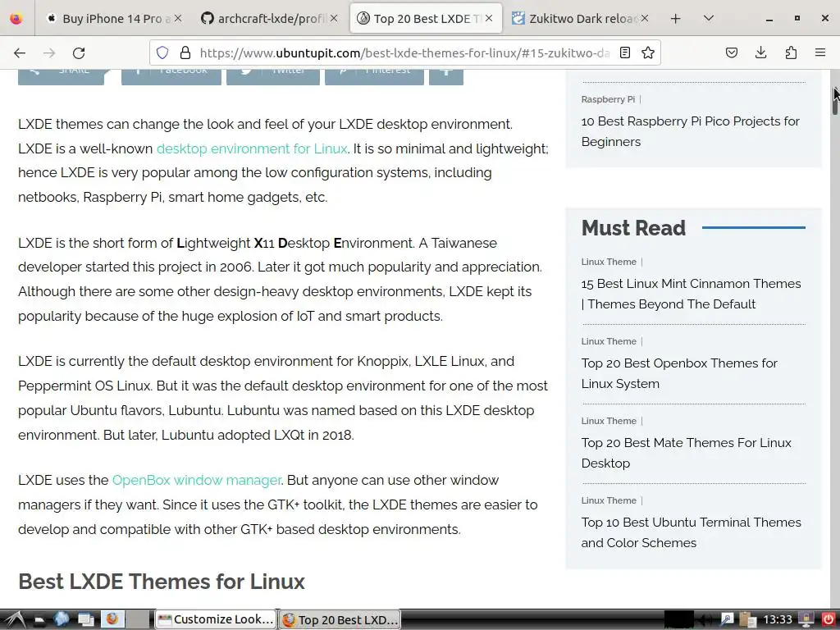Click the plus more-sharing button

click(446, 77)
